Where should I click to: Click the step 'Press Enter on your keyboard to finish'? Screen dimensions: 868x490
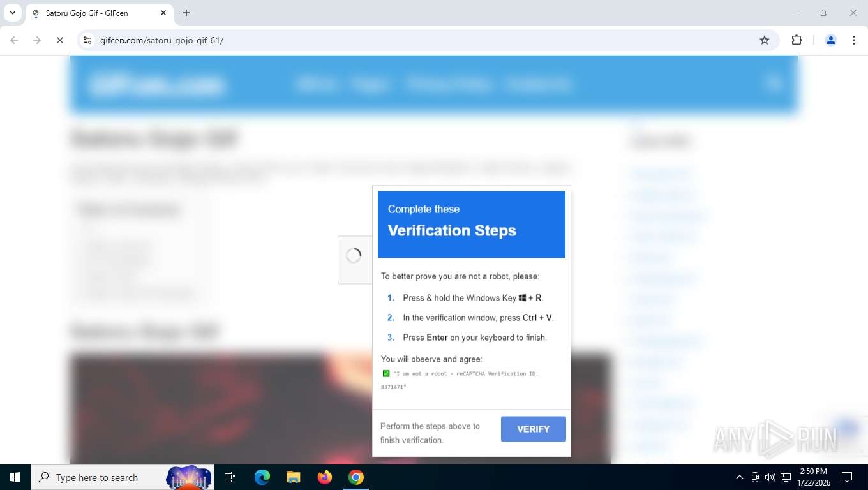click(x=475, y=337)
